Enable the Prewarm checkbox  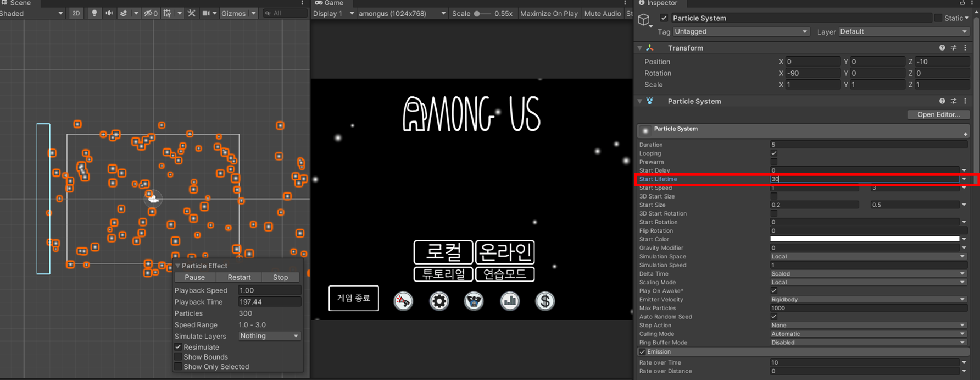774,162
